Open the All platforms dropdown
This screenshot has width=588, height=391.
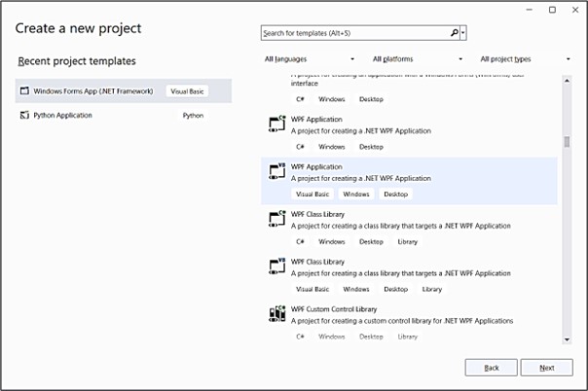[x=418, y=59]
